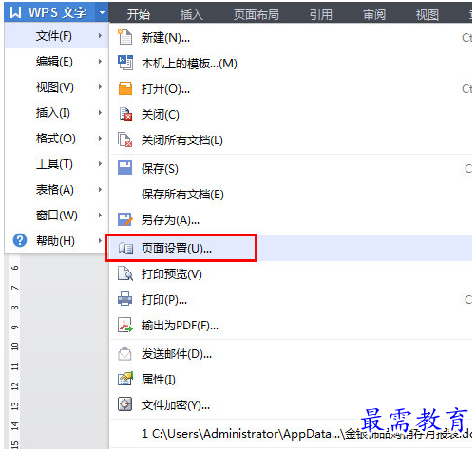Expand the 格式(O) submenu arrow
This screenshot has width=476, height=450.
pyautogui.click(x=100, y=138)
